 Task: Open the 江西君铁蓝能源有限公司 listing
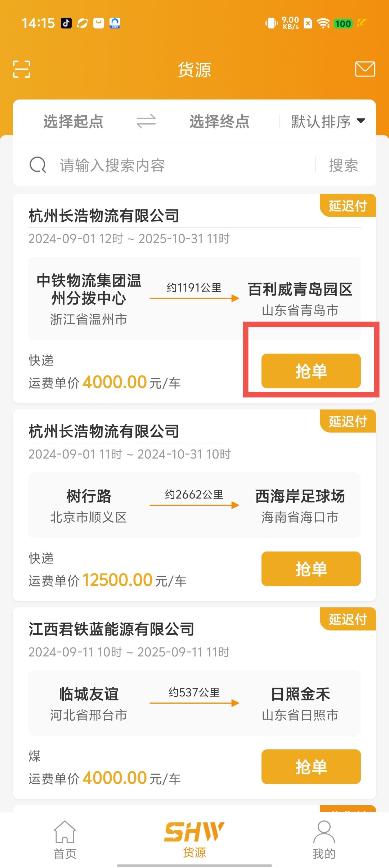112,629
